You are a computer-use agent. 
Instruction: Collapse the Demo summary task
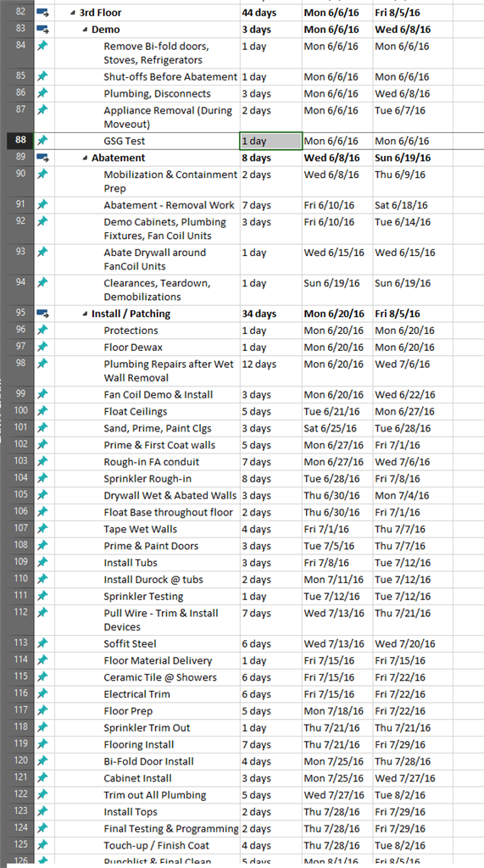85,30
